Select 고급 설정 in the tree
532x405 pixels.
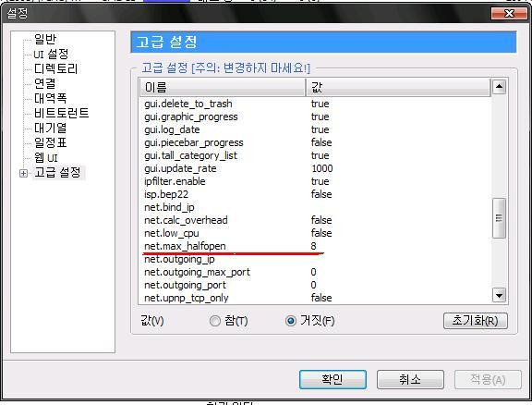point(58,172)
